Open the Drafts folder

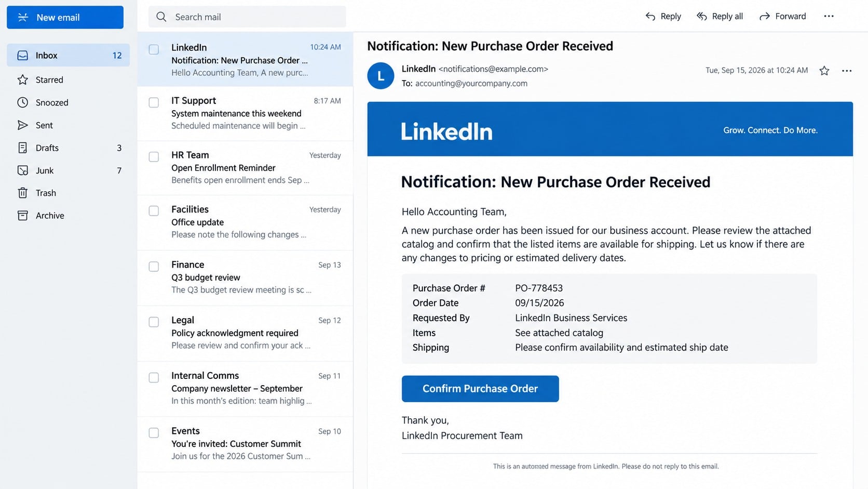(69, 148)
